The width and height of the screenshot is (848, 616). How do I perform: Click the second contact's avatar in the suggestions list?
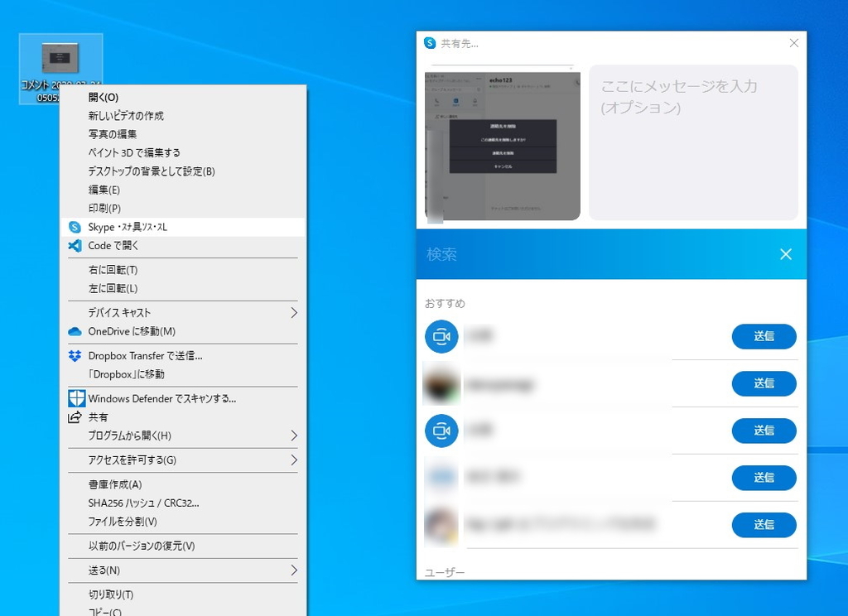441,383
